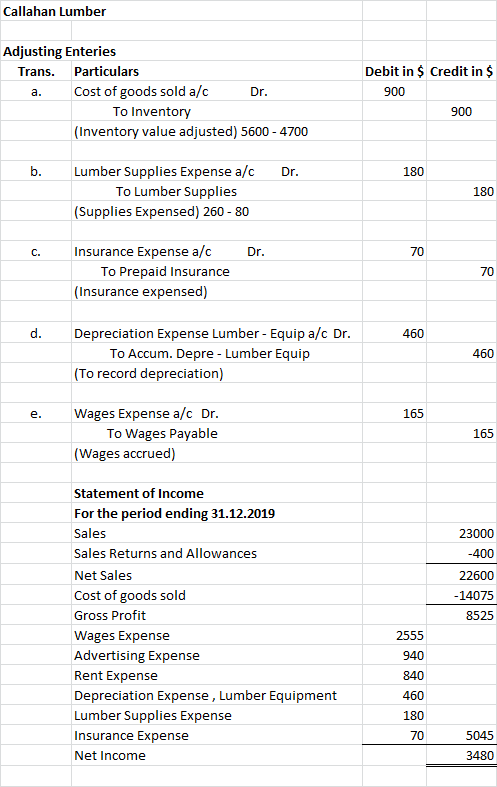Select the "Advertising Expense" label
Viewport: 497px width, 787px height.
coord(137,656)
